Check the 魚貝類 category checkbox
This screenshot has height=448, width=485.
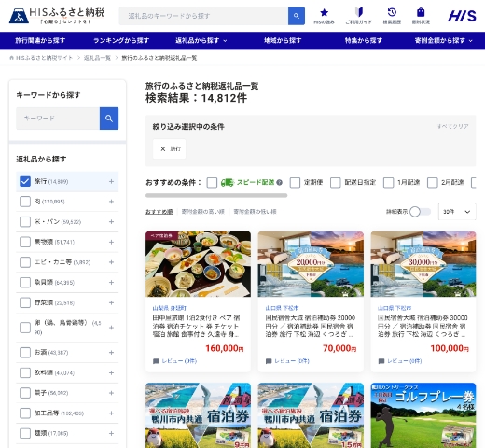(x=25, y=283)
